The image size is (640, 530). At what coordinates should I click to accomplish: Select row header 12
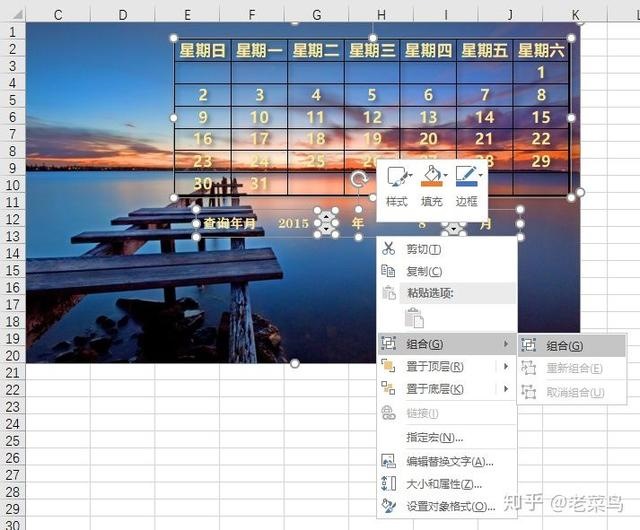tap(13, 219)
